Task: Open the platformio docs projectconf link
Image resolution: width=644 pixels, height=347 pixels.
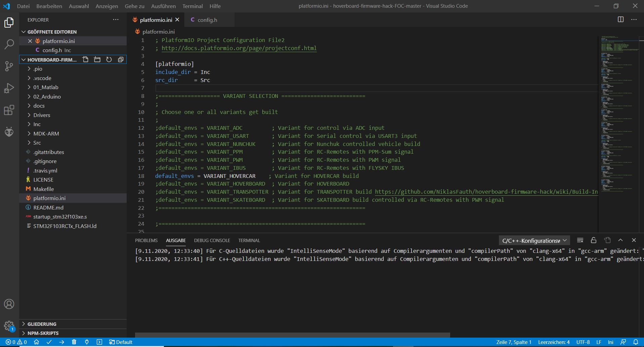Action: click(239, 48)
